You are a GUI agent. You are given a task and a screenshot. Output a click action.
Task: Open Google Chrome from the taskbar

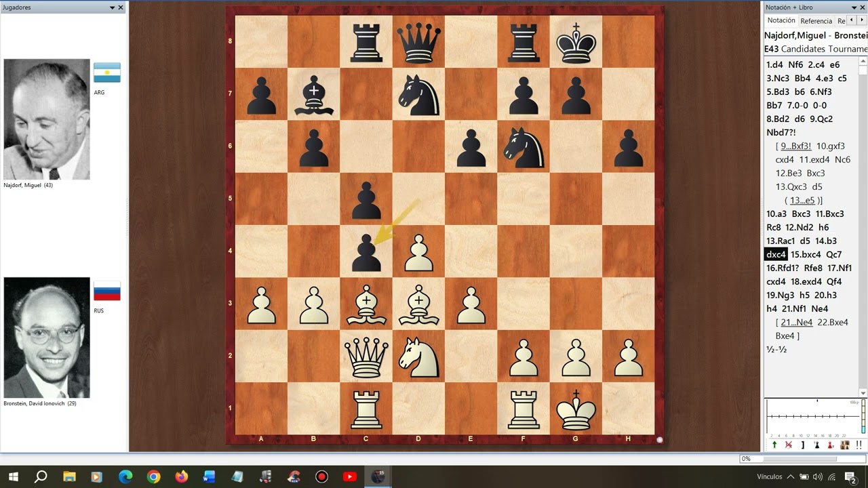pyautogui.click(x=153, y=476)
